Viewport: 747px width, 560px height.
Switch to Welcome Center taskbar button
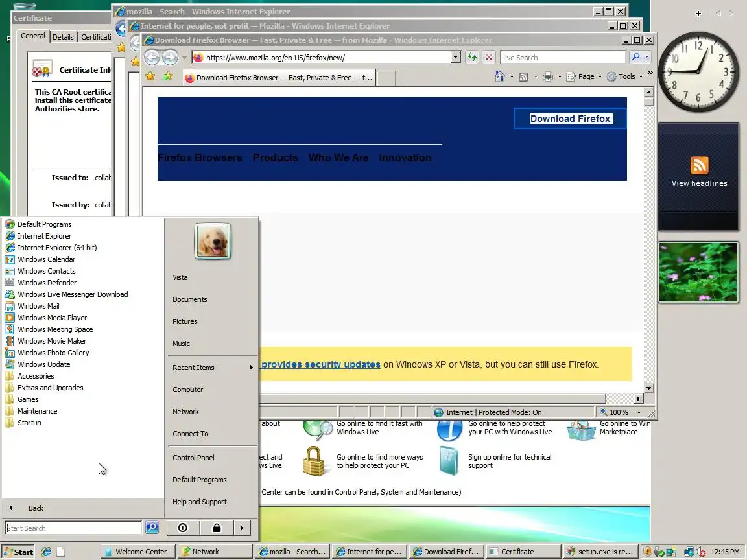138,552
